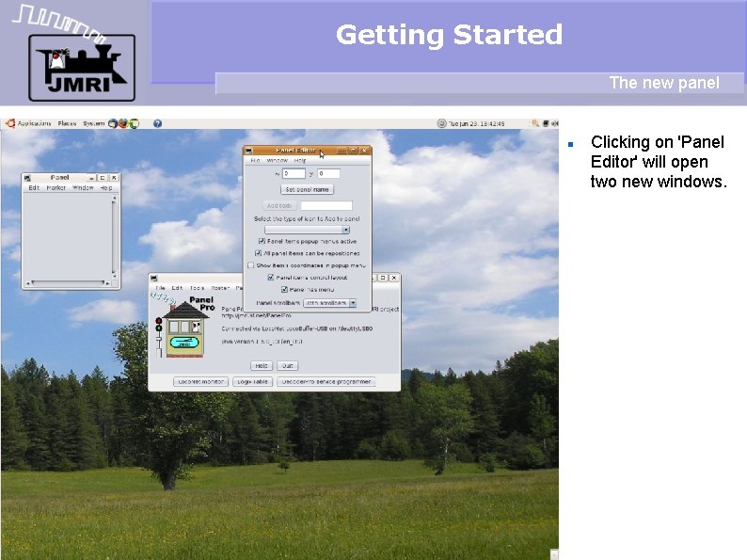Click the Java version text line
Viewport: 747px width, 560px height.
click(262, 342)
